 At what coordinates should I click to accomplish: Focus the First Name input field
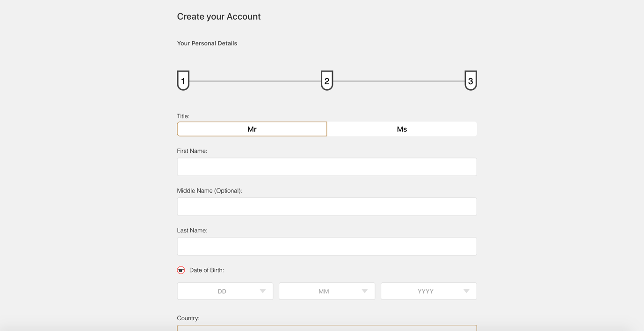[x=327, y=167]
